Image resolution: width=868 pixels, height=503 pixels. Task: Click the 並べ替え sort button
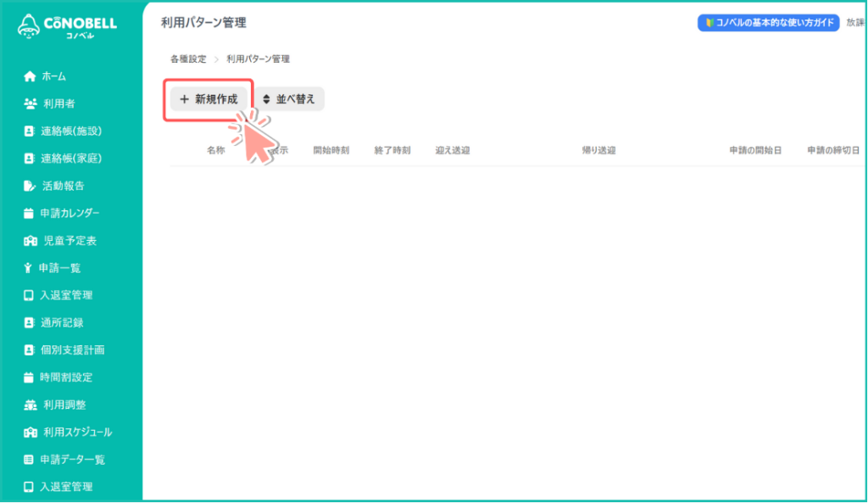289,99
